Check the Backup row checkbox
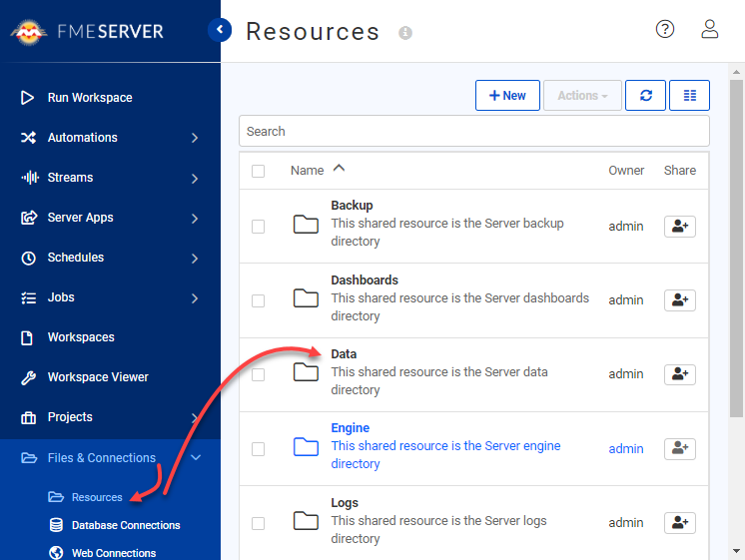The width and height of the screenshot is (745, 560). tap(258, 227)
